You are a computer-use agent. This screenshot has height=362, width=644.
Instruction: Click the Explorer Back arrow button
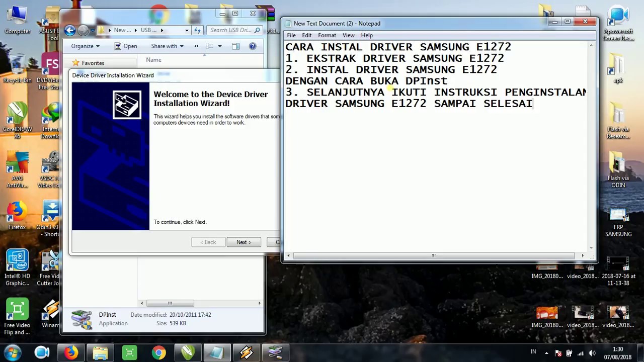(70, 30)
